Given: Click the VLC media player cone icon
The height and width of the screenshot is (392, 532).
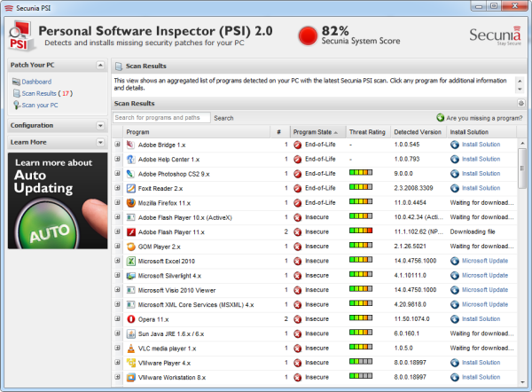Looking at the screenshot, I should pyautogui.click(x=130, y=349).
